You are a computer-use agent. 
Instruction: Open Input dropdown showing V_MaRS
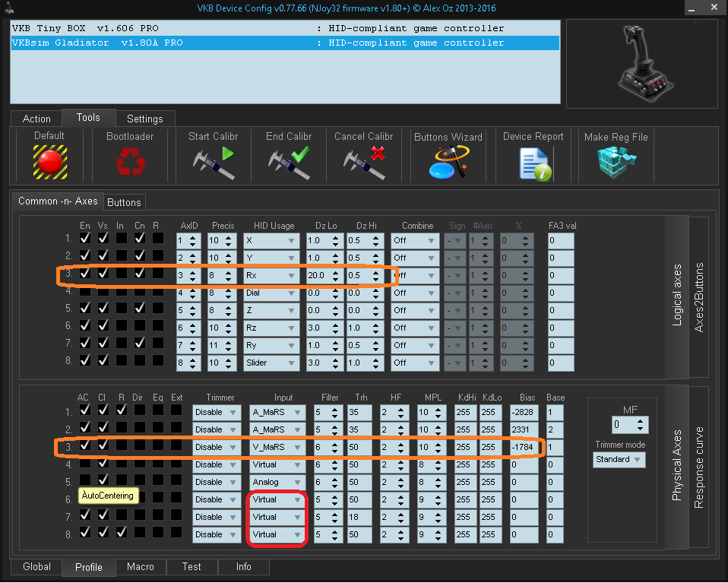click(x=277, y=447)
